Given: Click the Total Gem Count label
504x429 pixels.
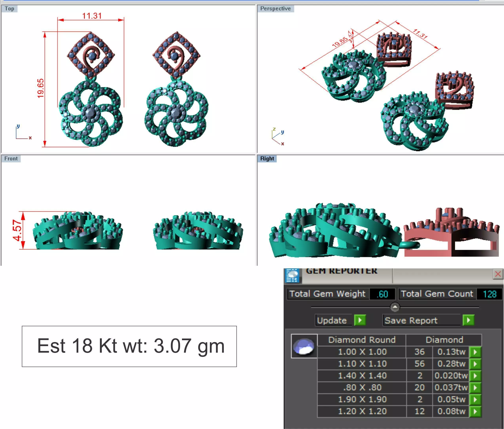Looking at the screenshot, I should (437, 294).
